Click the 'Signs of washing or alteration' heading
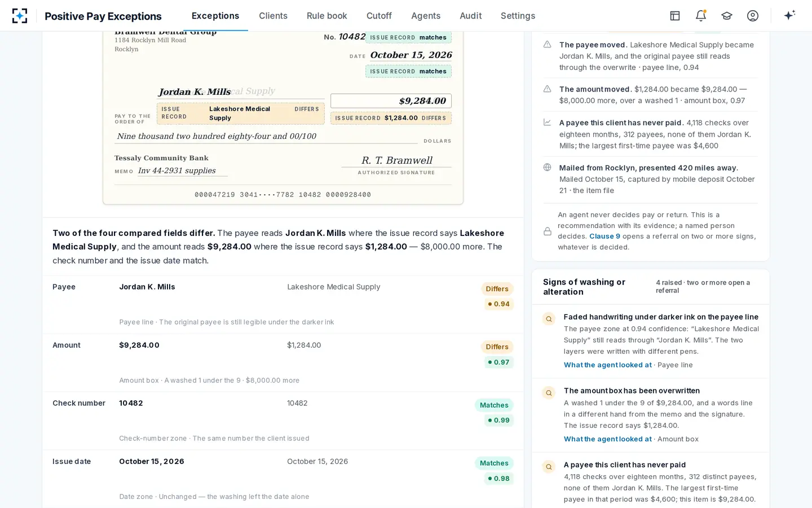812x508 pixels. click(x=584, y=287)
